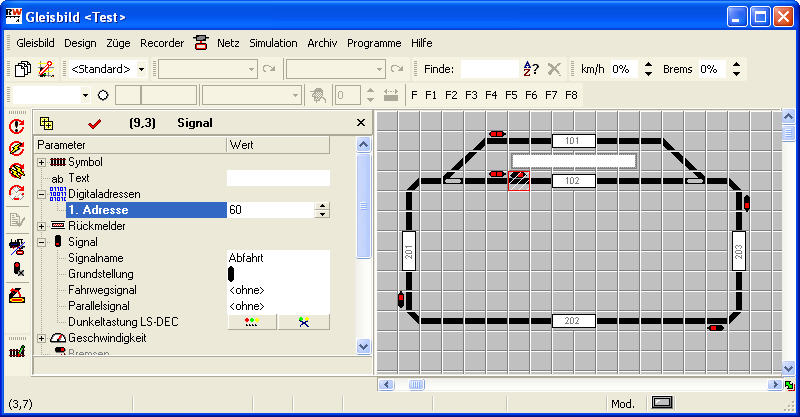800x417 pixels.
Task: Click the locomotive icon in left sidebar
Action: 17,247
